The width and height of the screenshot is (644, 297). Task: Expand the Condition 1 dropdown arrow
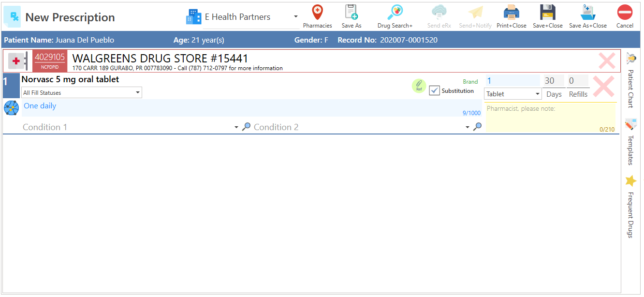coord(236,127)
